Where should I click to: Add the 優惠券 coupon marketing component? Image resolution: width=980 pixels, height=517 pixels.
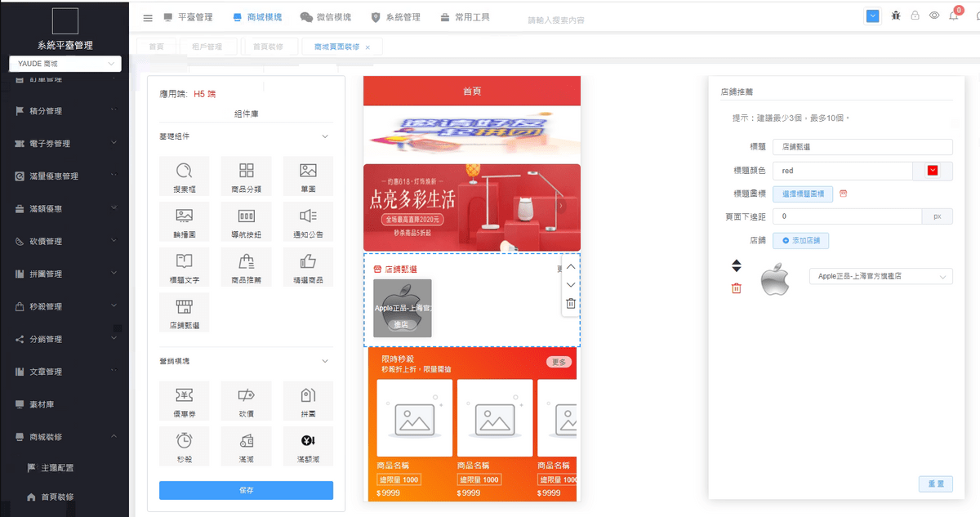pyautogui.click(x=184, y=401)
